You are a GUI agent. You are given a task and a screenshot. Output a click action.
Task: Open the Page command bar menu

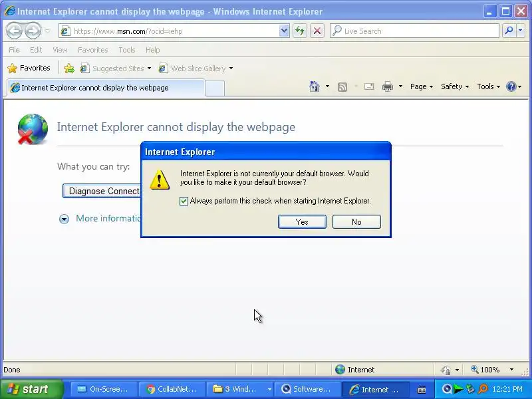tap(422, 86)
